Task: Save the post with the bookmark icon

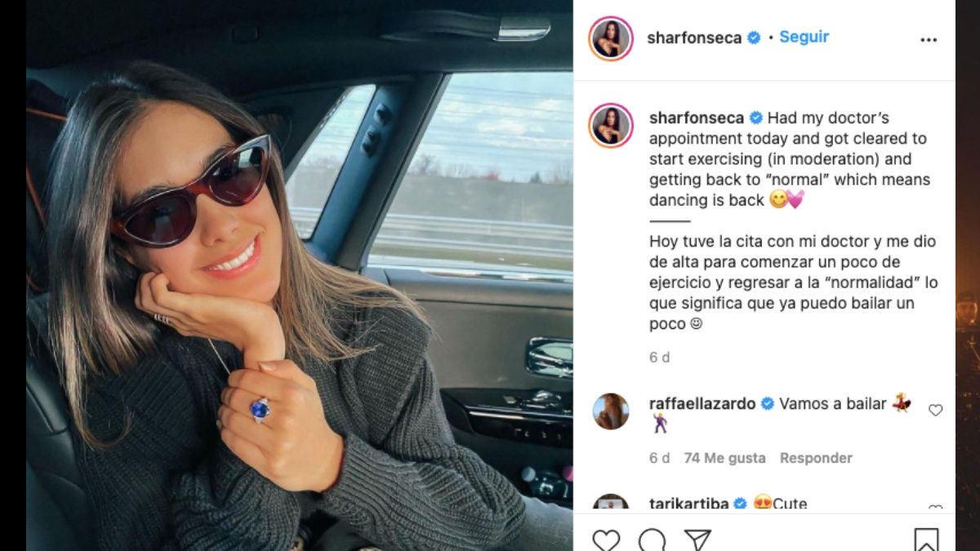Action: (925, 540)
